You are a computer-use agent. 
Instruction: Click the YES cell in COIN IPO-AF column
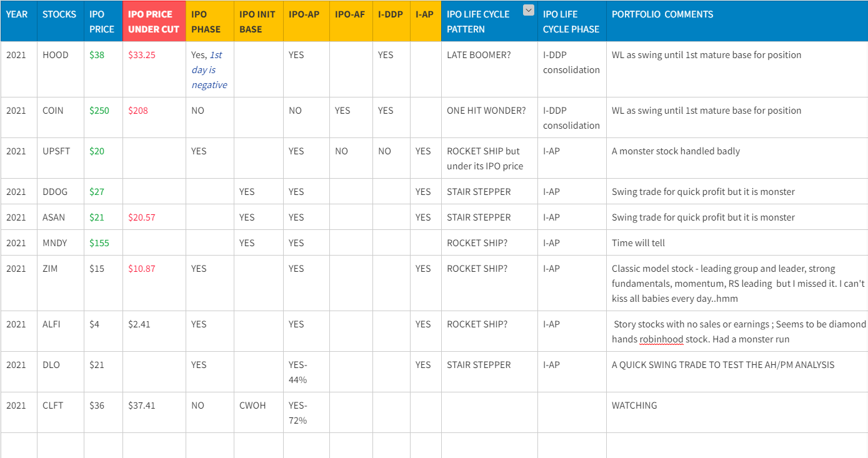click(351, 117)
